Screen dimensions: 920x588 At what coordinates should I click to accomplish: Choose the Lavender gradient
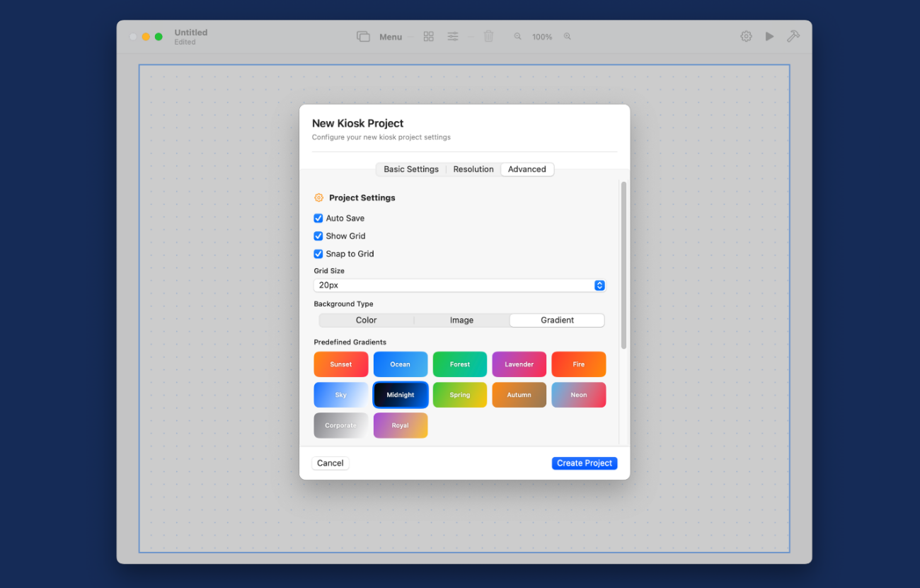tap(519, 364)
